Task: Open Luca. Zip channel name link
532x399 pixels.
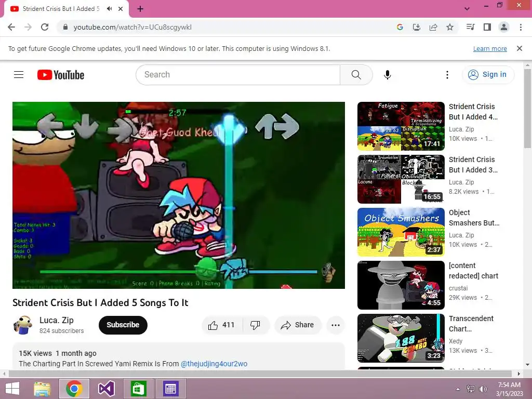Action: [x=56, y=320]
